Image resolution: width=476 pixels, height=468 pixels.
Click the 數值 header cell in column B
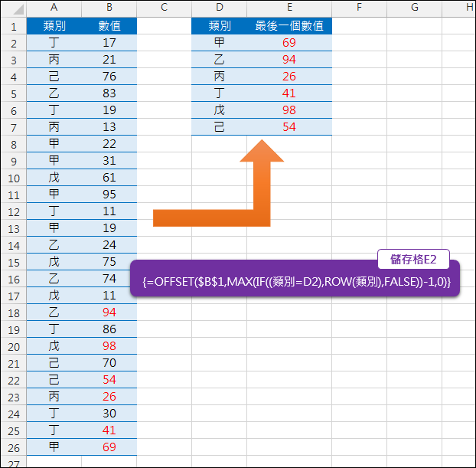click(109, 26)
